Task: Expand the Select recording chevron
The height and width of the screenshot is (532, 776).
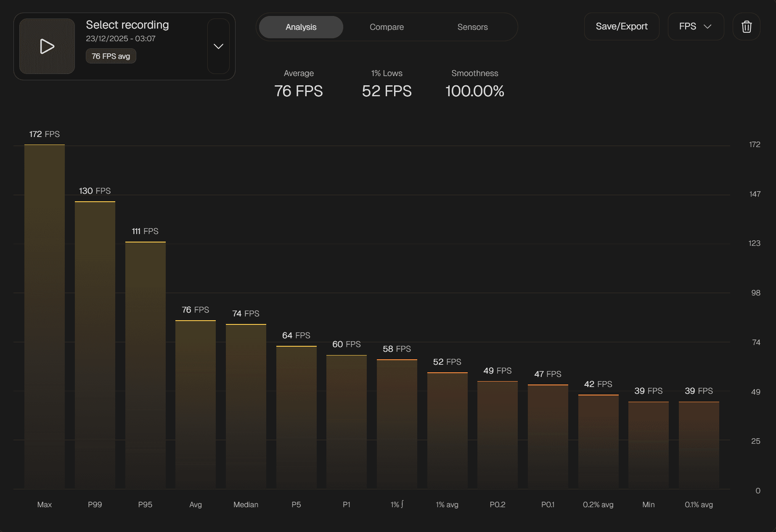Action: pyautogui.click(x=218, y=46)
